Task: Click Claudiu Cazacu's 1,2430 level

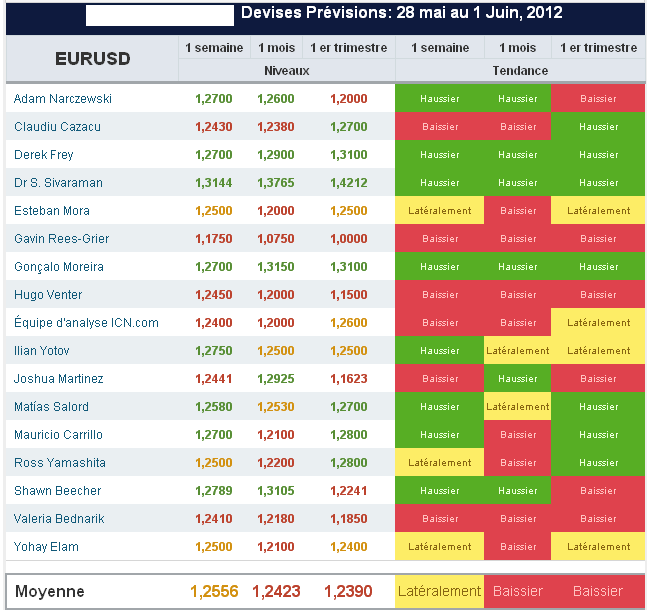Action: pos(214,127)
